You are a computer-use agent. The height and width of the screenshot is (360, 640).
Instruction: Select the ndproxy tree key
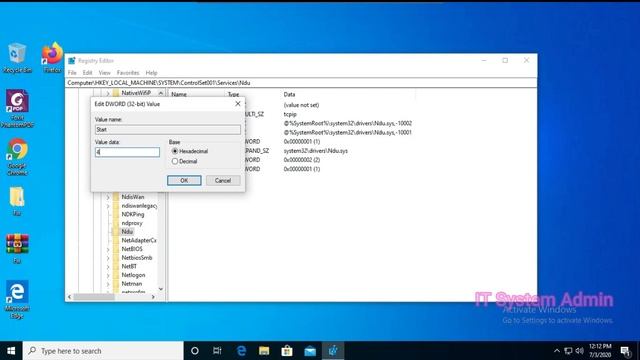[132, 223]
